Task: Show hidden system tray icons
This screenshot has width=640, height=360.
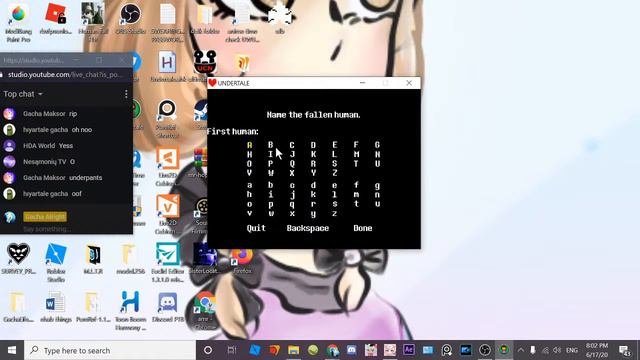Action: click(x=520, y=350)
